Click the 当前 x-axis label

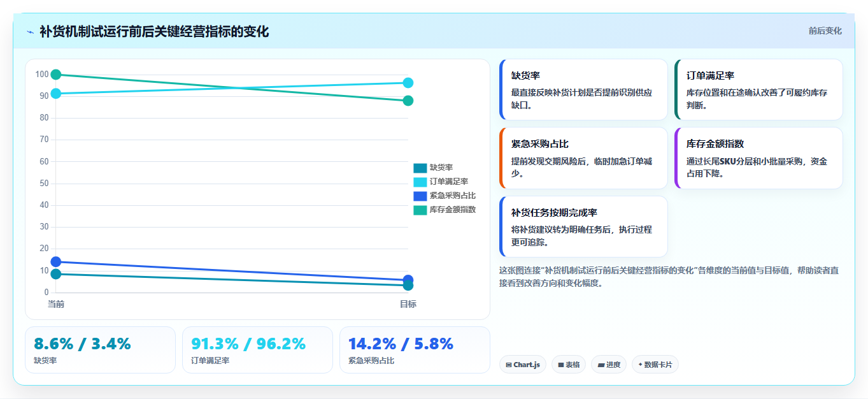[x=56, y=304]
